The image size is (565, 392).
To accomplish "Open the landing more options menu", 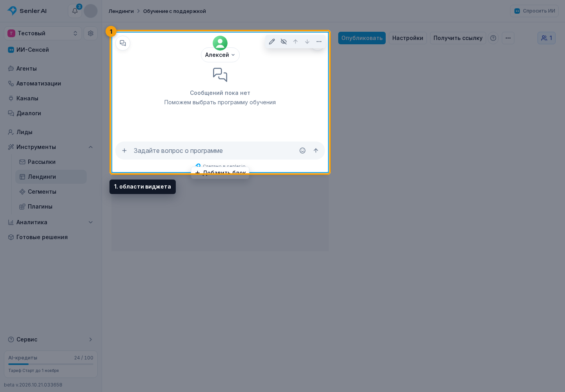I will [x=508, y=38].
